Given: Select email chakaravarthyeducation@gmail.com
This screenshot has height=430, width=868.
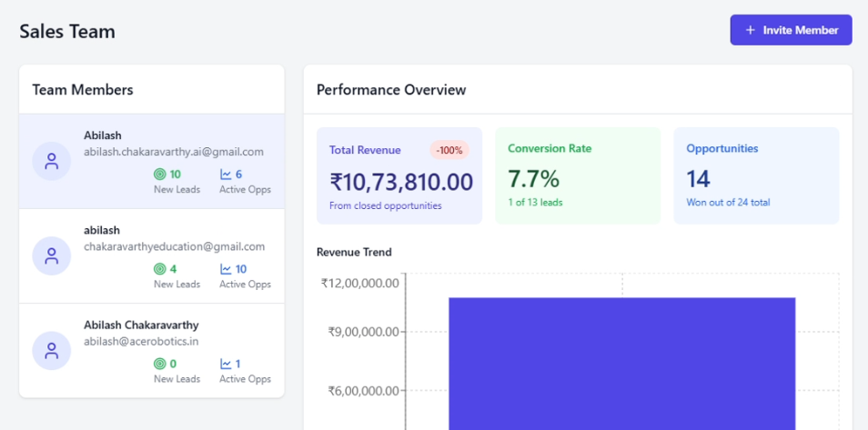Looking at the screenshot, I should [175, 246].
